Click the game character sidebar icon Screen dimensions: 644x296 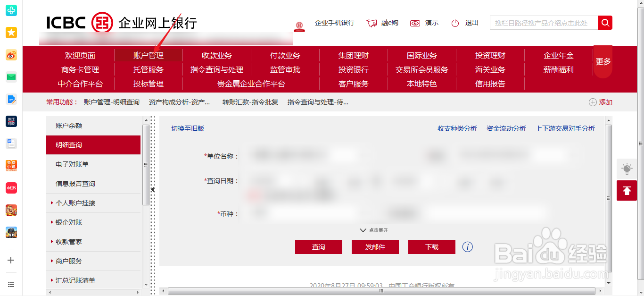pyautogui.click(x=11, y=210)
